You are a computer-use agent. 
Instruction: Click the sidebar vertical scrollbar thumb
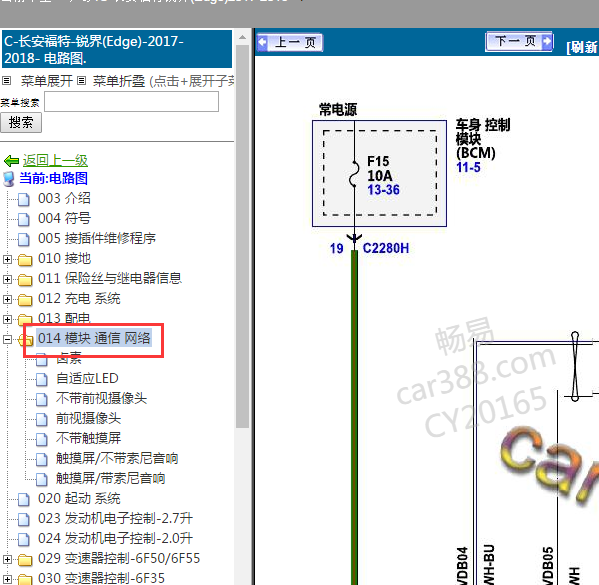(242, 237)
